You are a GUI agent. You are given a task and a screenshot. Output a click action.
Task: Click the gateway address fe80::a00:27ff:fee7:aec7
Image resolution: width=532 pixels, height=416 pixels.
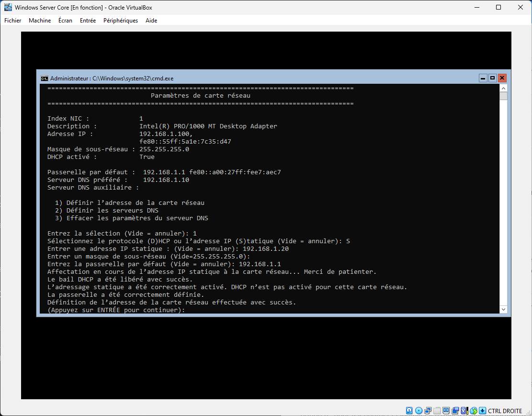[235, 172]
